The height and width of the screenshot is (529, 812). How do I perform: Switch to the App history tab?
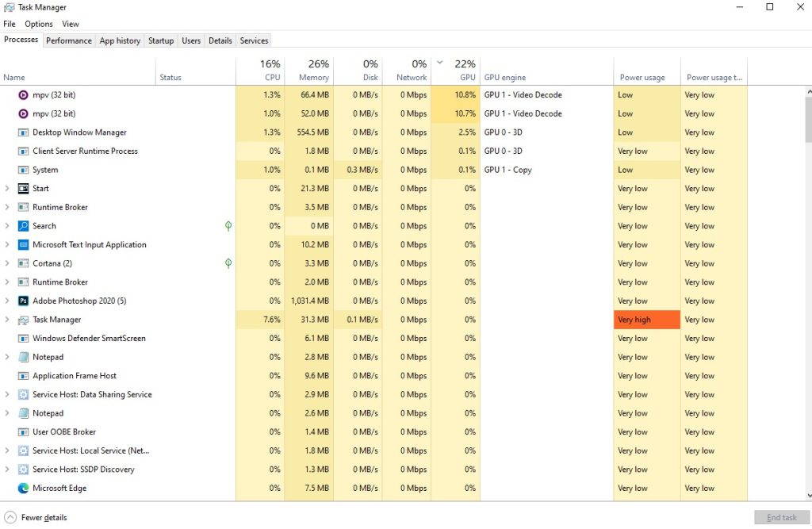pos(121,40)
